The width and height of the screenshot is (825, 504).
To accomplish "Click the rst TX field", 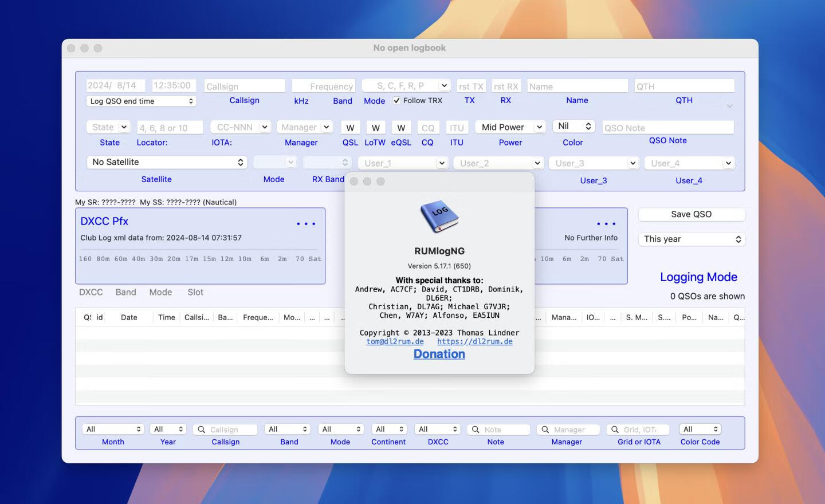I will tap(471, 86).
